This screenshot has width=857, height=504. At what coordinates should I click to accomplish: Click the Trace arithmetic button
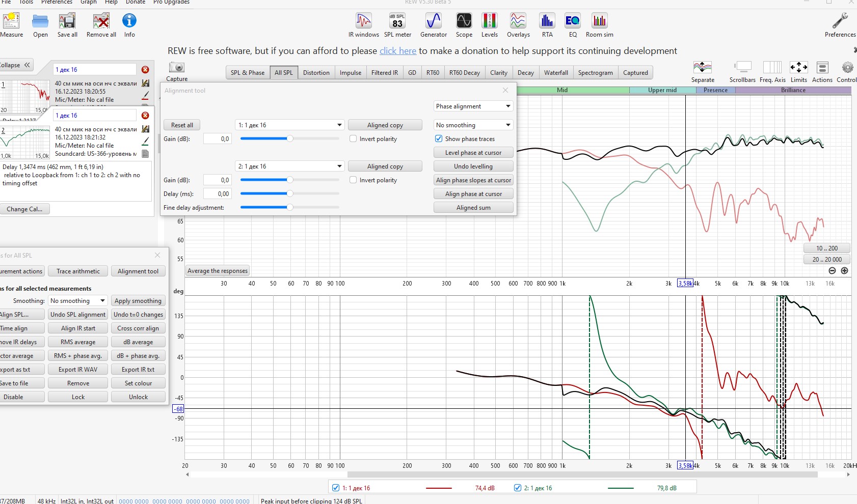(78, 271)
